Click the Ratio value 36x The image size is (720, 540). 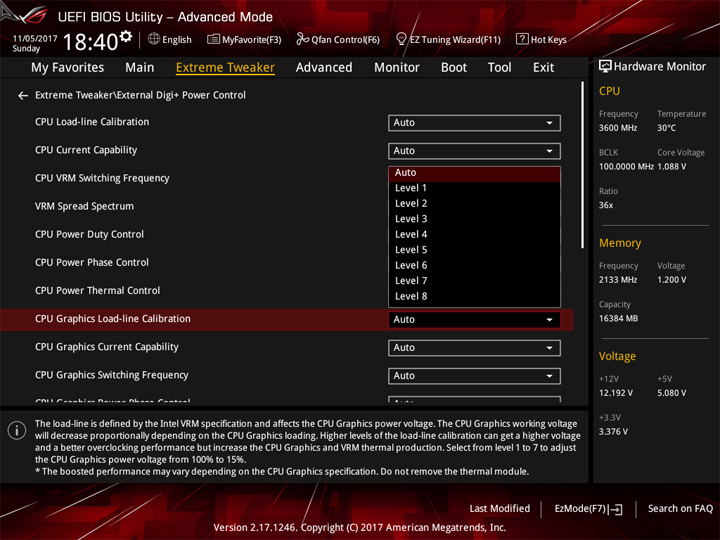[x=606, y=205]
